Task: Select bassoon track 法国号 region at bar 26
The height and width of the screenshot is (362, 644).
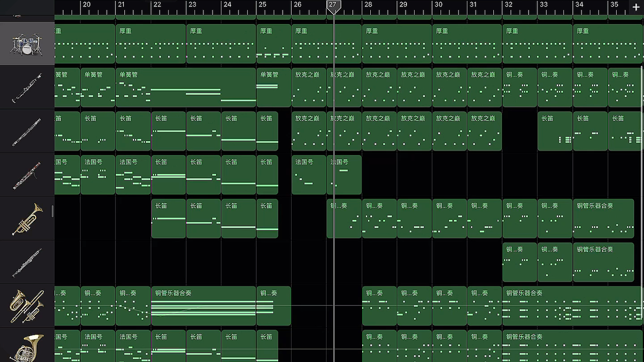Action: pyautogui.click(x=309, y=175)
